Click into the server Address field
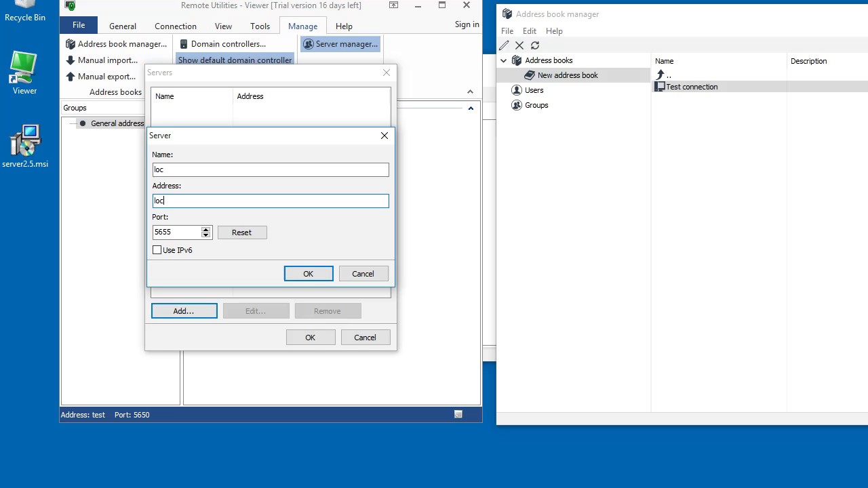Viewport: 868px width, 488px height. 271,201
